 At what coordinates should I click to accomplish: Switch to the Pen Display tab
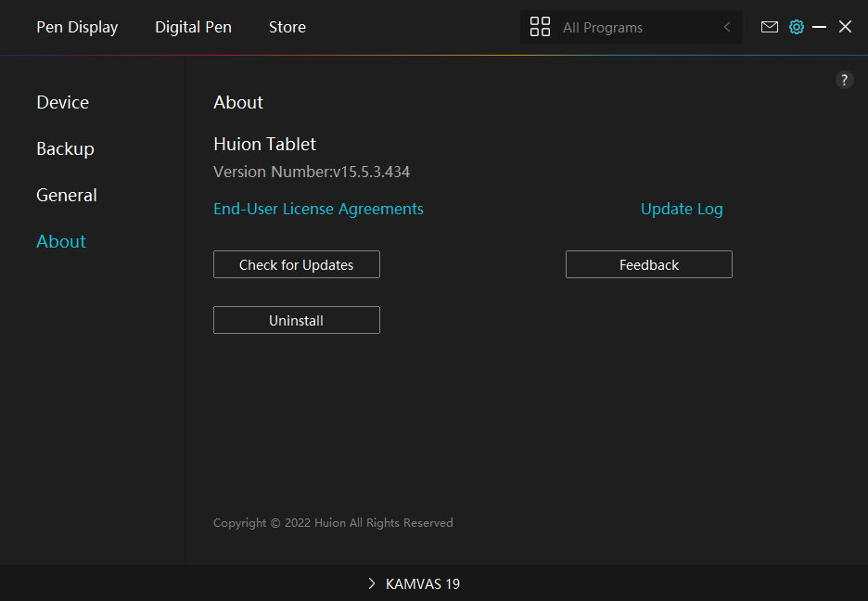tap(77, 27)
